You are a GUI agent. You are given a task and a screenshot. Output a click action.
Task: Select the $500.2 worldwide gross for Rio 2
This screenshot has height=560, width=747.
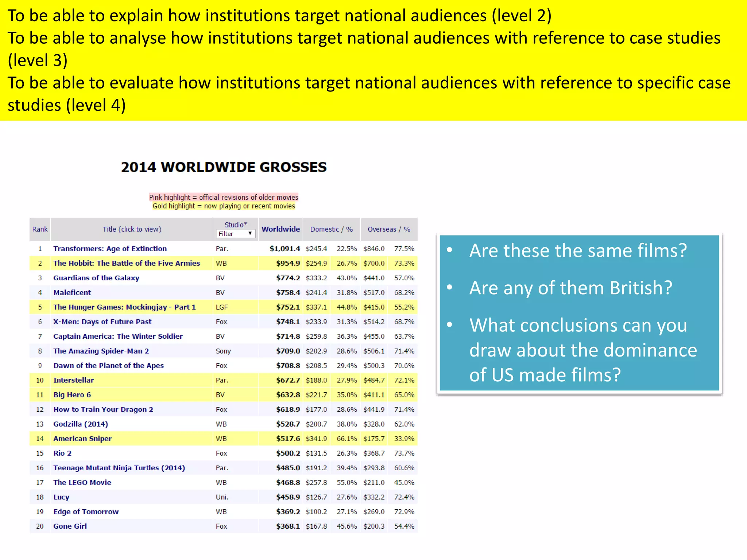pyautogui.click(x=288, y=453)
